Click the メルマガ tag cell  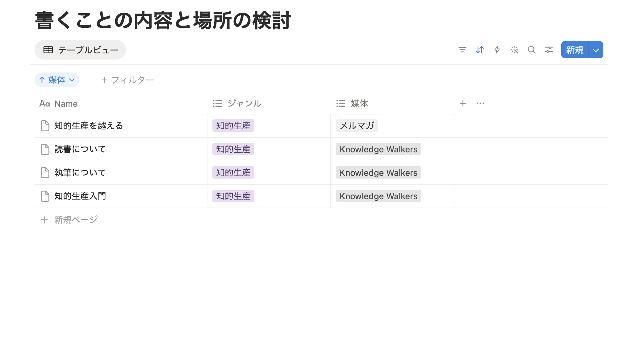click(357, 126)
